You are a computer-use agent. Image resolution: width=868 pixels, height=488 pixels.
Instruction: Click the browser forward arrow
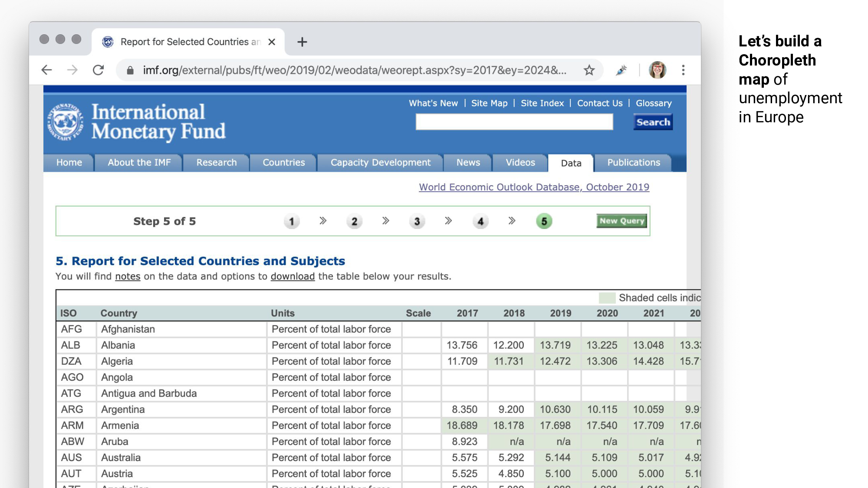(x=72, y=70)
